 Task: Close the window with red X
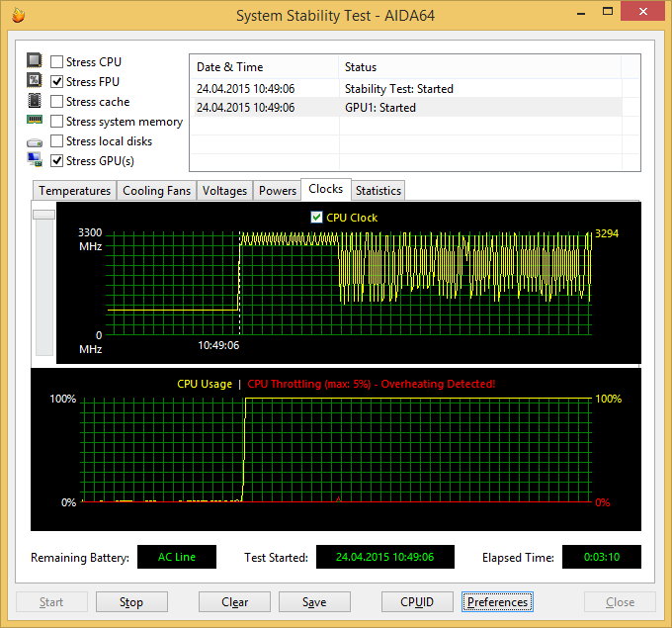click(642, 11)
